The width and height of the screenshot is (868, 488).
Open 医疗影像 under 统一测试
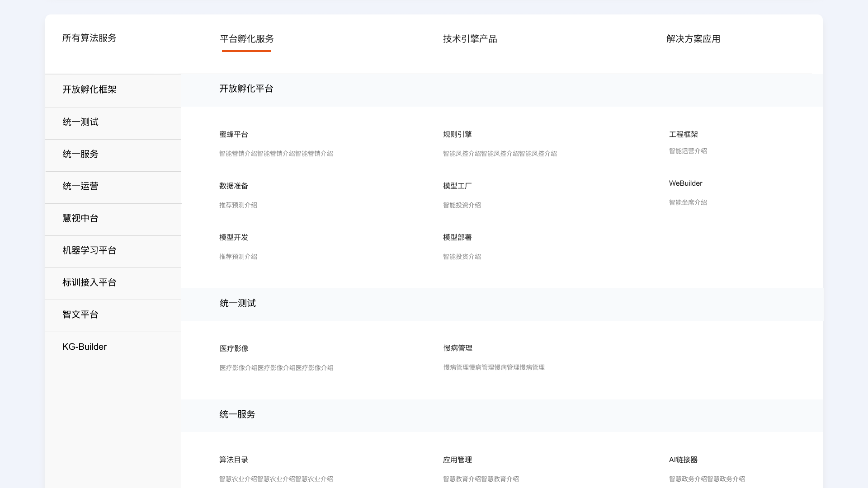pos(234,348)
